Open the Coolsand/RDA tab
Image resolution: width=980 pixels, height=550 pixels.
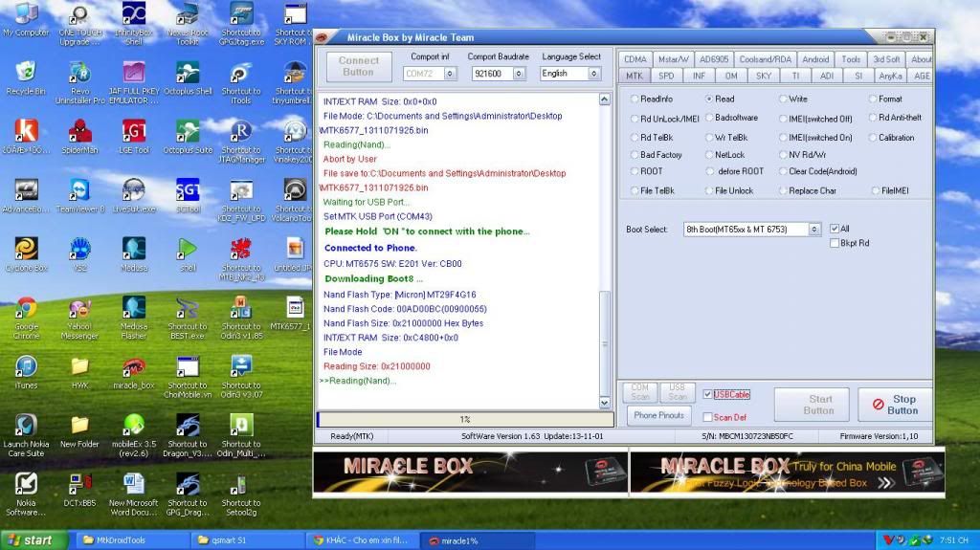(765, 59)
